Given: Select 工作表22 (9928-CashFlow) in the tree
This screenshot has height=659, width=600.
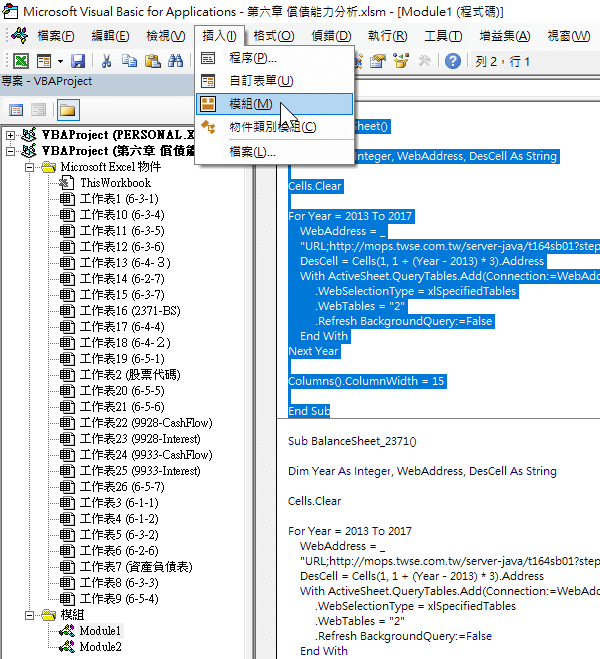Looking at the screenshot, I should [x=146, y=422].
